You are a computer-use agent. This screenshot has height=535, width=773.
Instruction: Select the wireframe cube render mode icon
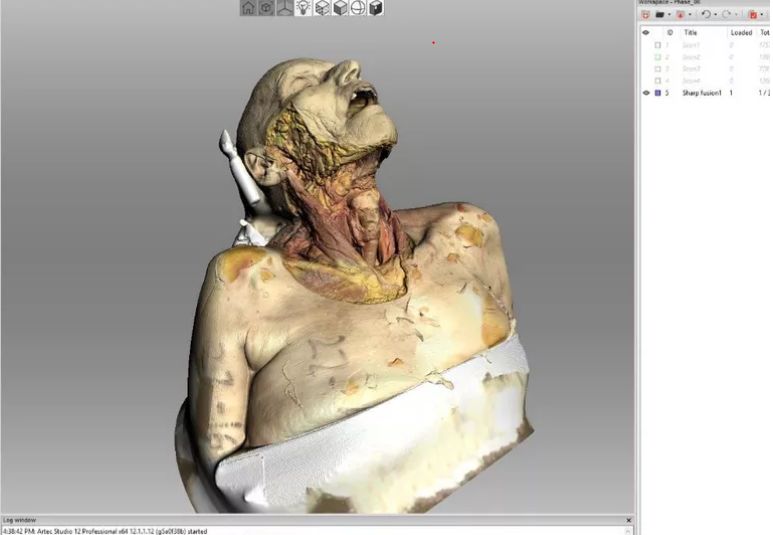click(322, 8)
